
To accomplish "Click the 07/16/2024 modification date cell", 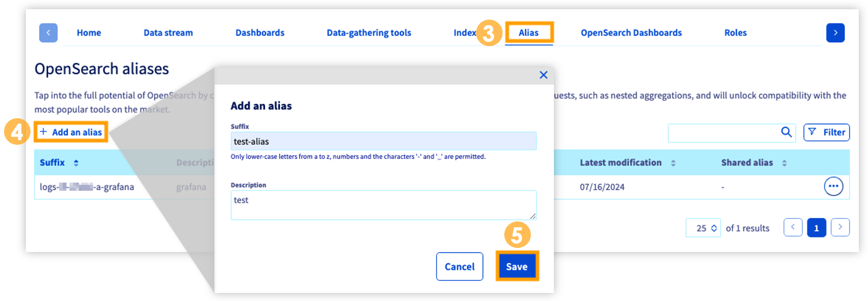I will click(x=602, y=187).
